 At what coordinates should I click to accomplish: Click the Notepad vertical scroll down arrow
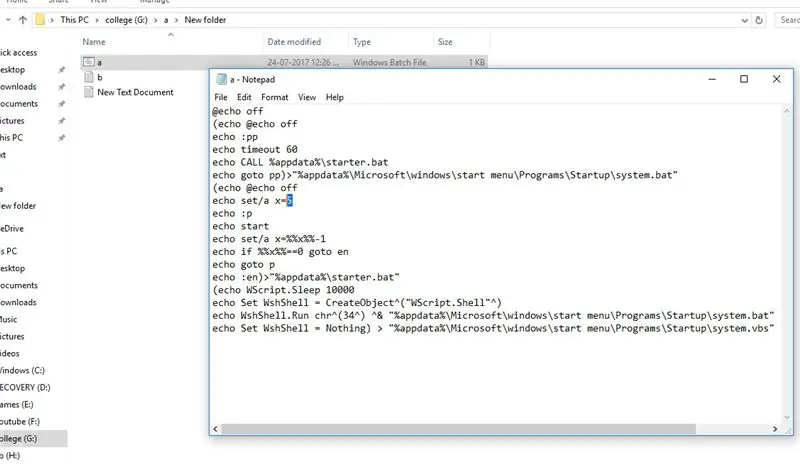pyautogui.click(x=787, y=417)
